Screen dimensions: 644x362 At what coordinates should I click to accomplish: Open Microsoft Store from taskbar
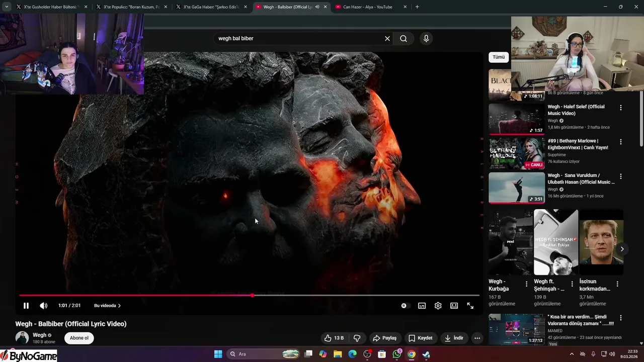click(382, 354)
